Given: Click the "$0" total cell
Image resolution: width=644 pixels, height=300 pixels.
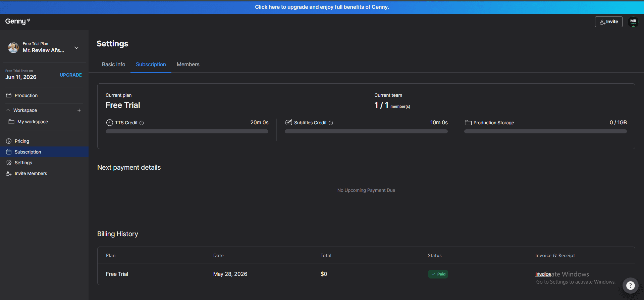Looking at the screenshot, I should coord(324,274).
